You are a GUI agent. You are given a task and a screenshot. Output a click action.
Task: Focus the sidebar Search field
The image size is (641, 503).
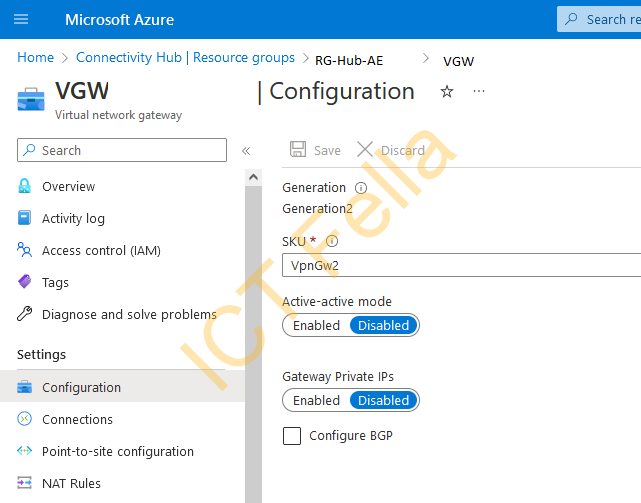pyautogui.click(x=122, y=150)
